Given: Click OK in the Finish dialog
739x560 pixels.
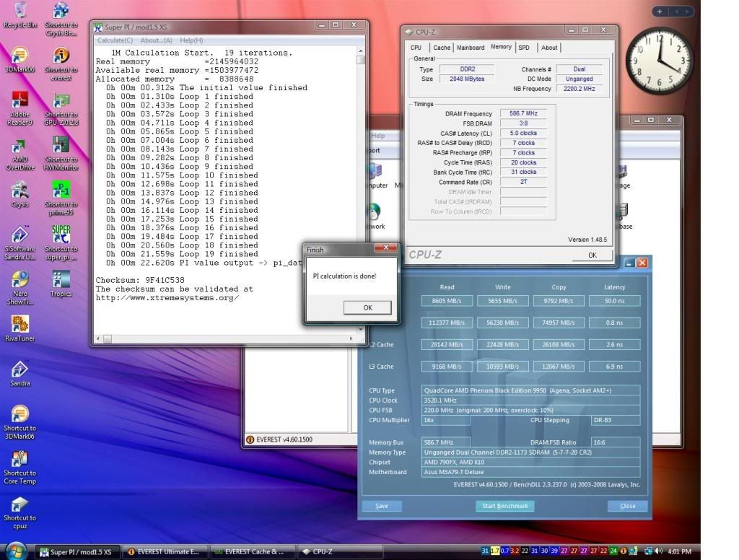Looking at the screenshot, I should 367,308.
